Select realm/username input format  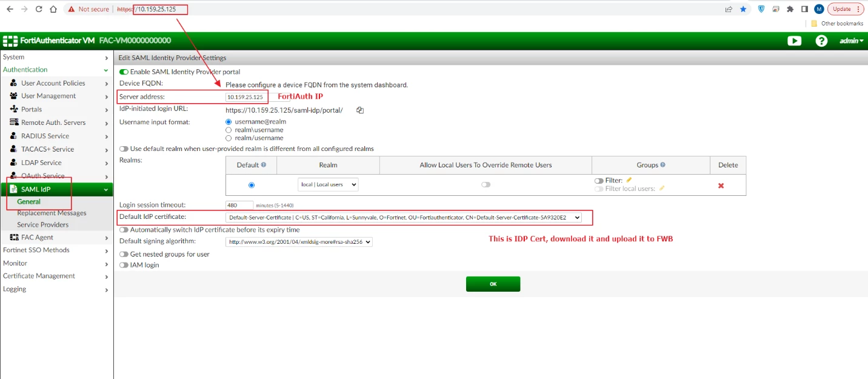[229, 138]
